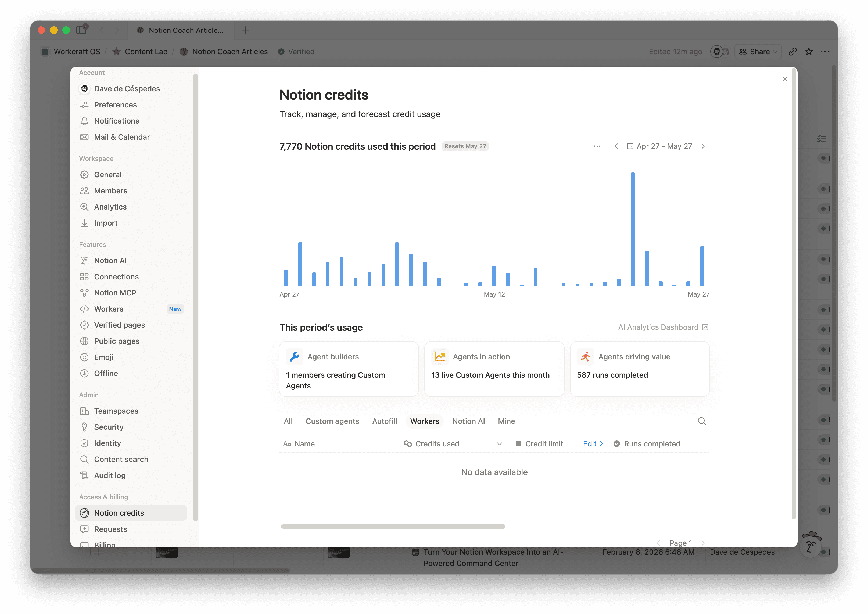The width and height of the screenshot is (868, 614).
Task: Open Agents driving value card
Action: tap(640, 369)
